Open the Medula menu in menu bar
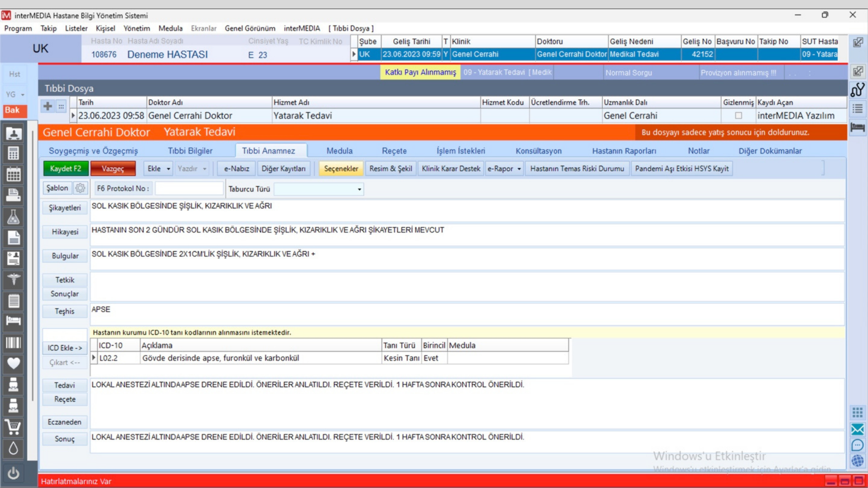Screen dimensions: 868x488 tap(170, 28)
